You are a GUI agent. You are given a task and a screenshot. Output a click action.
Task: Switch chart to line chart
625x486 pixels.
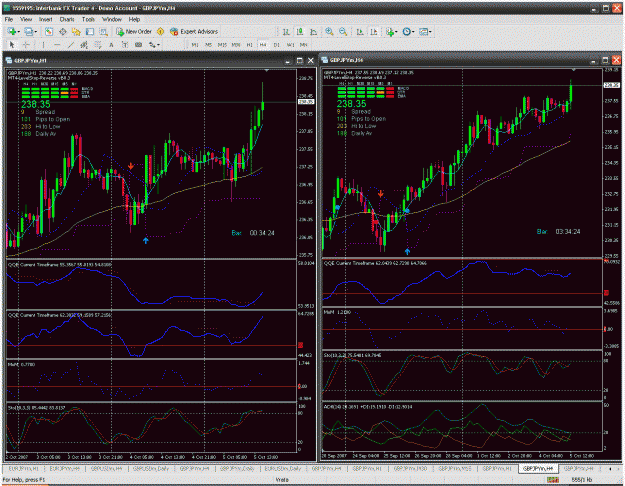point(314,31)
